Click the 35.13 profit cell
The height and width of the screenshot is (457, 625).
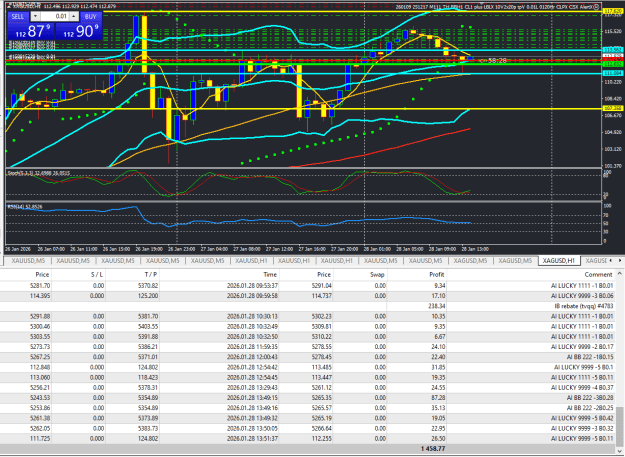(x=438, y=408)
